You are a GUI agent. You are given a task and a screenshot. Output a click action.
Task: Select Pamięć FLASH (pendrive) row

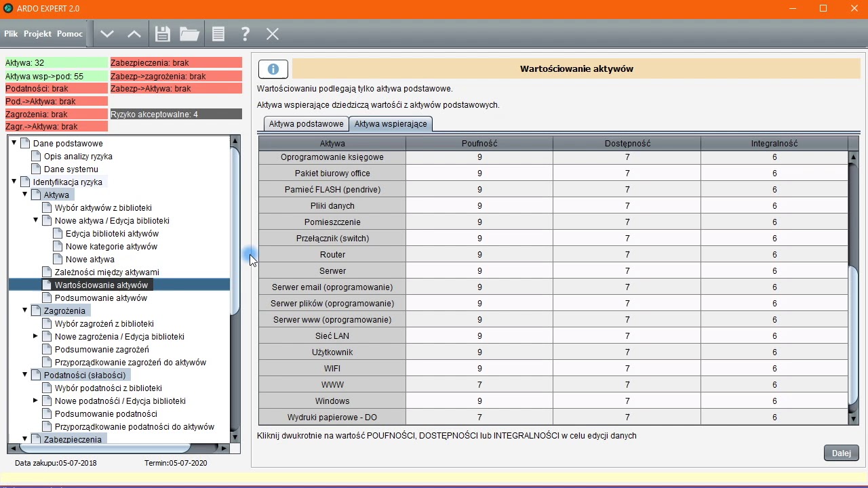coord(332,189)
